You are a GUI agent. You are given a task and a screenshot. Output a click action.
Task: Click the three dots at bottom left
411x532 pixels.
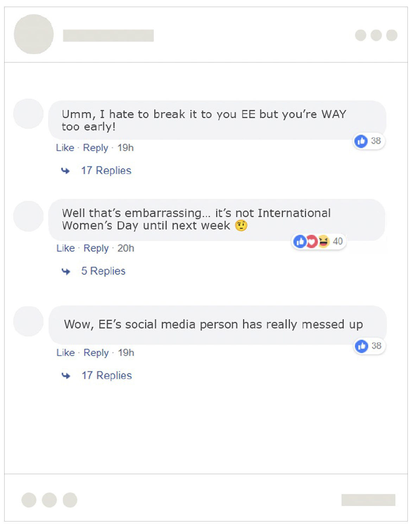pos(49,500)
